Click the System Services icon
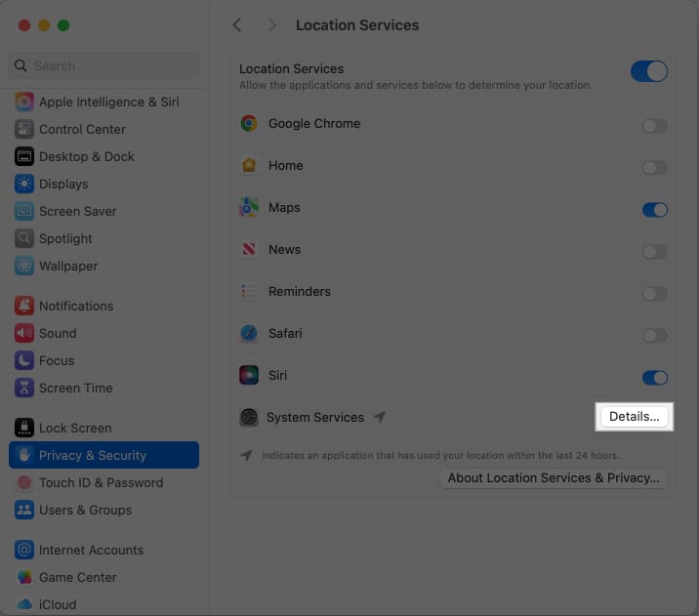Screen dimensions: 699x616 coord(249,417)
